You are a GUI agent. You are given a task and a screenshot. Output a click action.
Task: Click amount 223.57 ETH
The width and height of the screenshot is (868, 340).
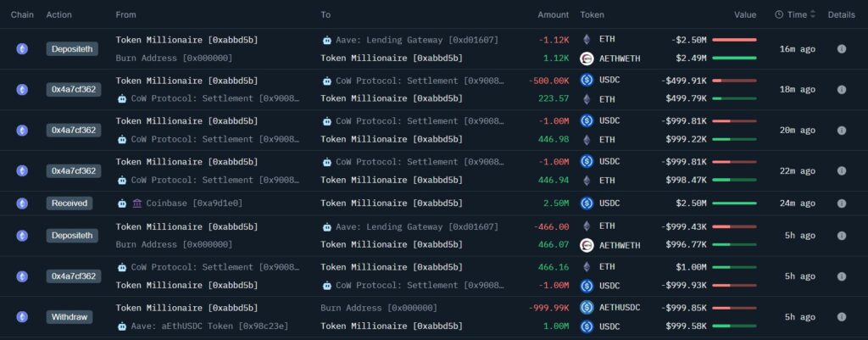click(x=553, y=98)
